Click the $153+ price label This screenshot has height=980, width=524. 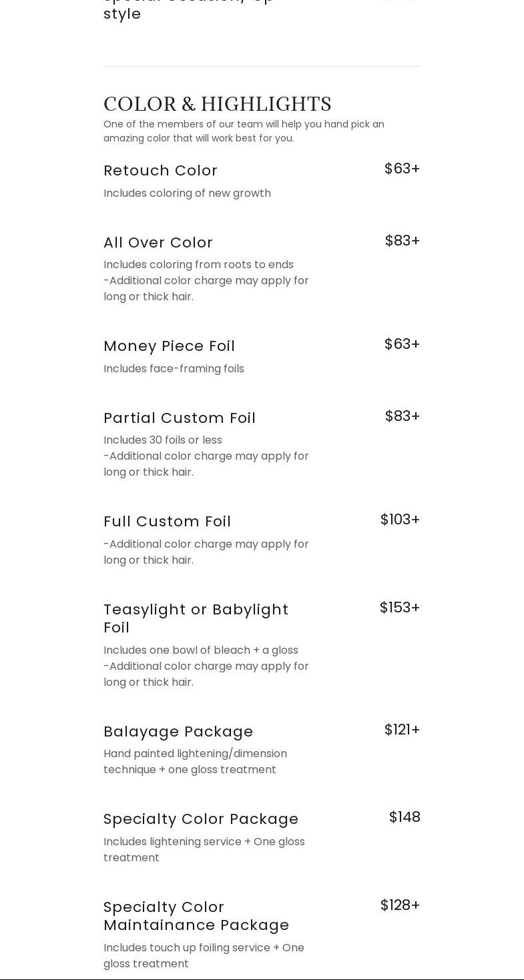pyautogui.click(x=400, y=608)
